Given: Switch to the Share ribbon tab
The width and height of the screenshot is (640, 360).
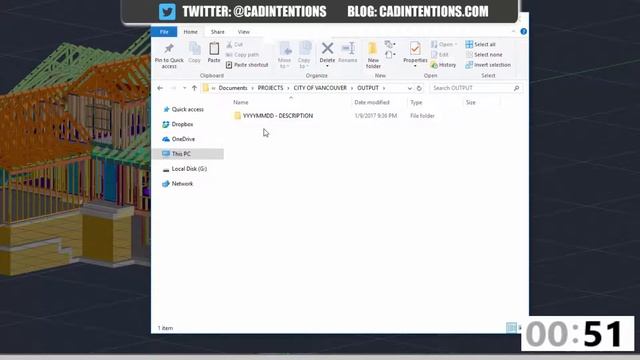Looking at the screenshot, I should point(218,32).
